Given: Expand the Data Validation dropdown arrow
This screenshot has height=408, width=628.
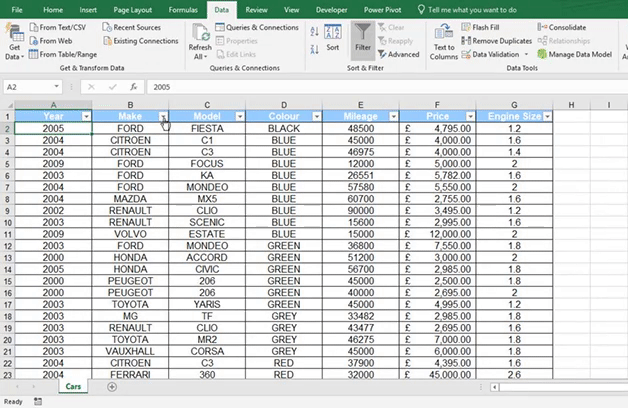Looking at the screenshot, I should click(x=524, y=54).
